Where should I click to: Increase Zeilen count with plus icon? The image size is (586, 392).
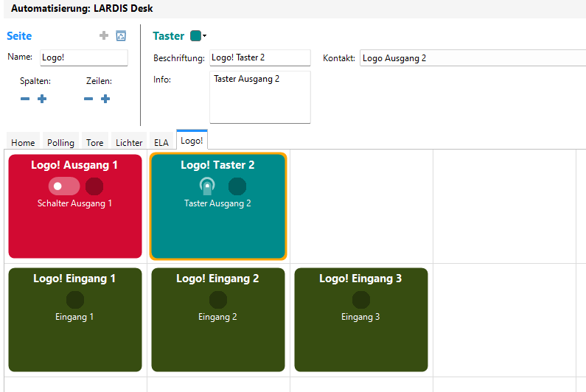tap(105, 99)
